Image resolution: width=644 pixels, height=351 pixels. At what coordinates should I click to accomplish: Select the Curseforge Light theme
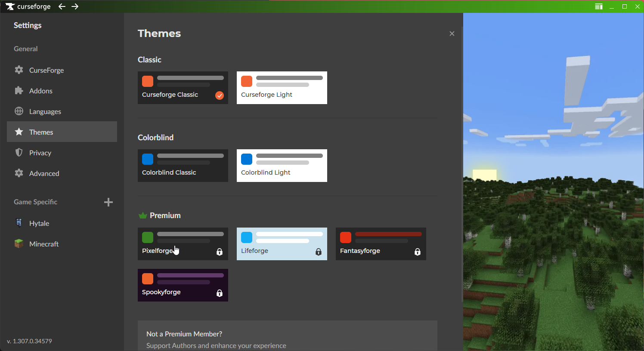tap(282, 88)
